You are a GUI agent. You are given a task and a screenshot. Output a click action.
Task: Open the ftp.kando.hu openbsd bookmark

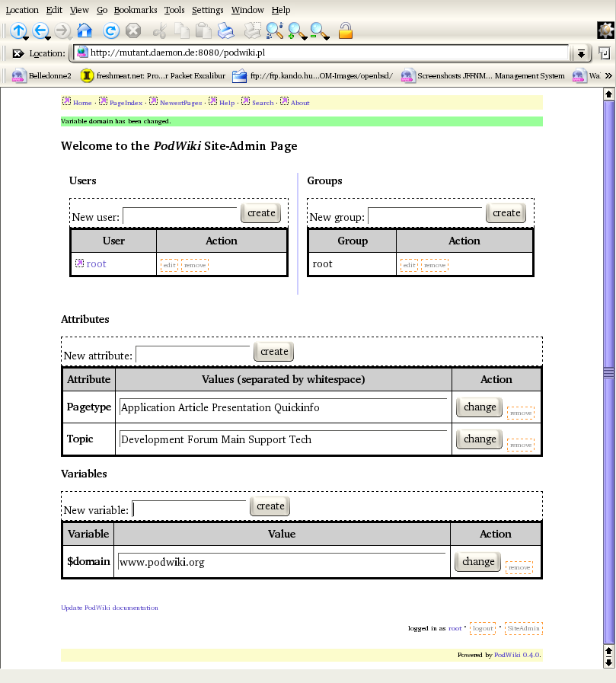coord(312,76)
